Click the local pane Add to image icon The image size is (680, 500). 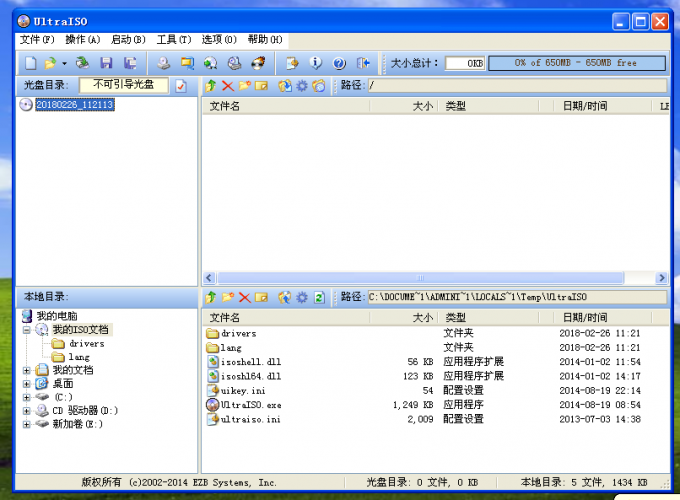[x=285, y=297]
